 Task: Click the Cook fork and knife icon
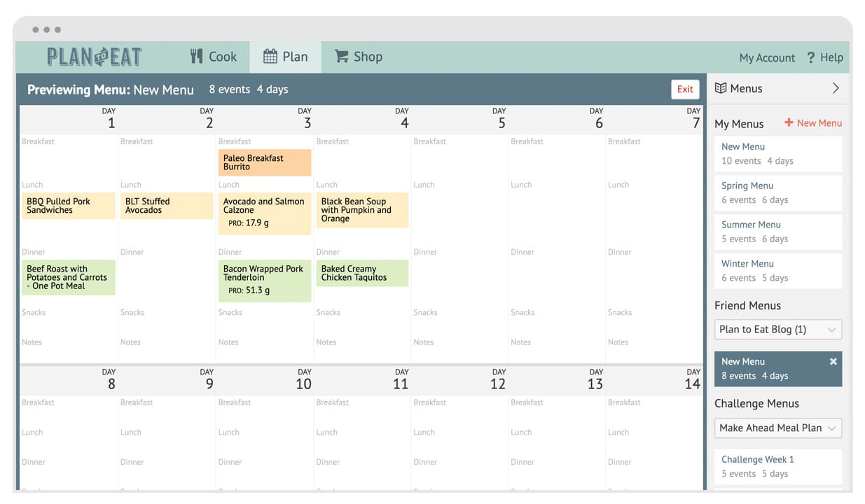[197, 57]
